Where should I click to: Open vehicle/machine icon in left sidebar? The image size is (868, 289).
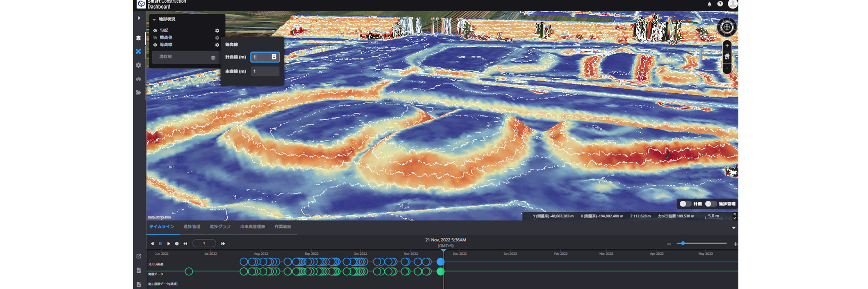pyautogui.click(x=139, y=79)
